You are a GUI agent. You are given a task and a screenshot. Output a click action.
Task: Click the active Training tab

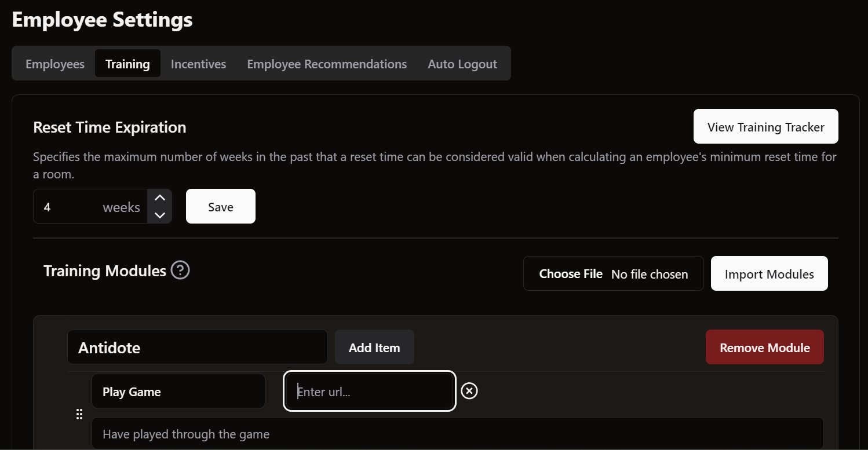[127, 64]
